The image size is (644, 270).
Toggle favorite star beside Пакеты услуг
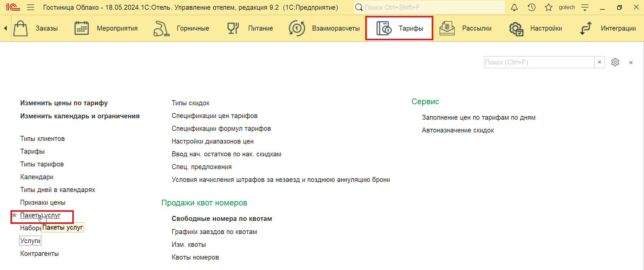point(14,215)
